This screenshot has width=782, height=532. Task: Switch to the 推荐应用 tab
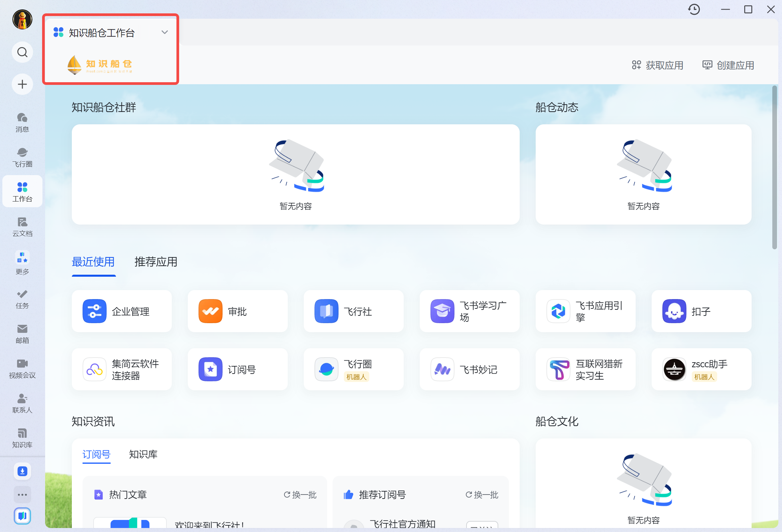pyautogui.click(x=156, y=262)
